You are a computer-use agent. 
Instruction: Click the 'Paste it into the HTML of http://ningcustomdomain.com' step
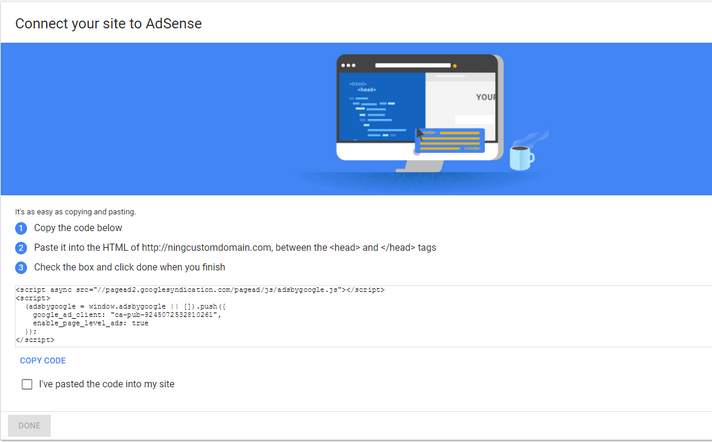click(235, 248)
